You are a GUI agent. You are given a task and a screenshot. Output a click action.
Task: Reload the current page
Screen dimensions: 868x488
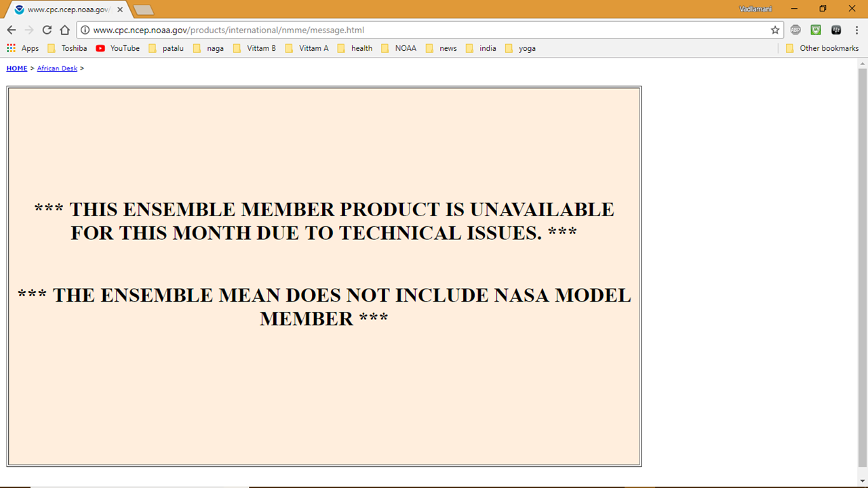point(47,30)
